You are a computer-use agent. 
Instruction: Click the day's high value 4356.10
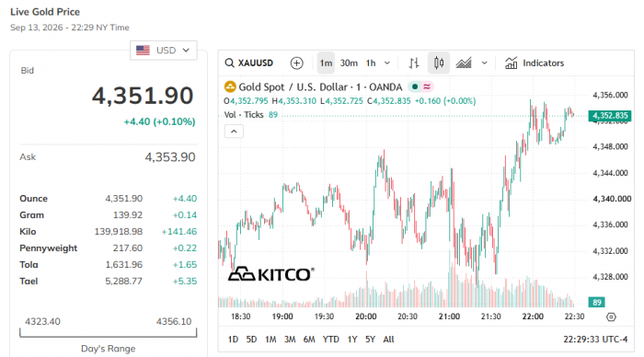point(174,321)
